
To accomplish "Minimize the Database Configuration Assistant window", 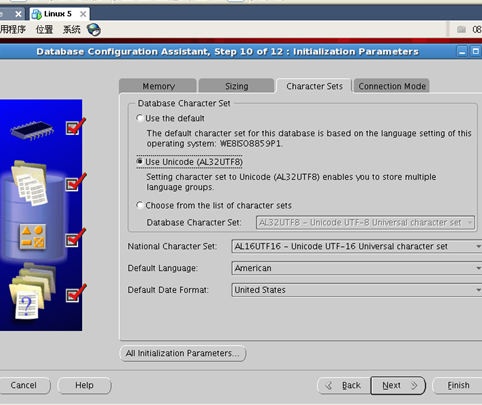I will point(462,52).
